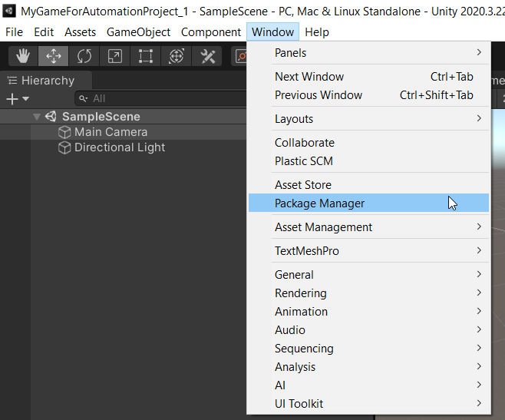Expand the AI submenu
The width and height of the screenshot is (505, 420).
click(x=368, y=385)
